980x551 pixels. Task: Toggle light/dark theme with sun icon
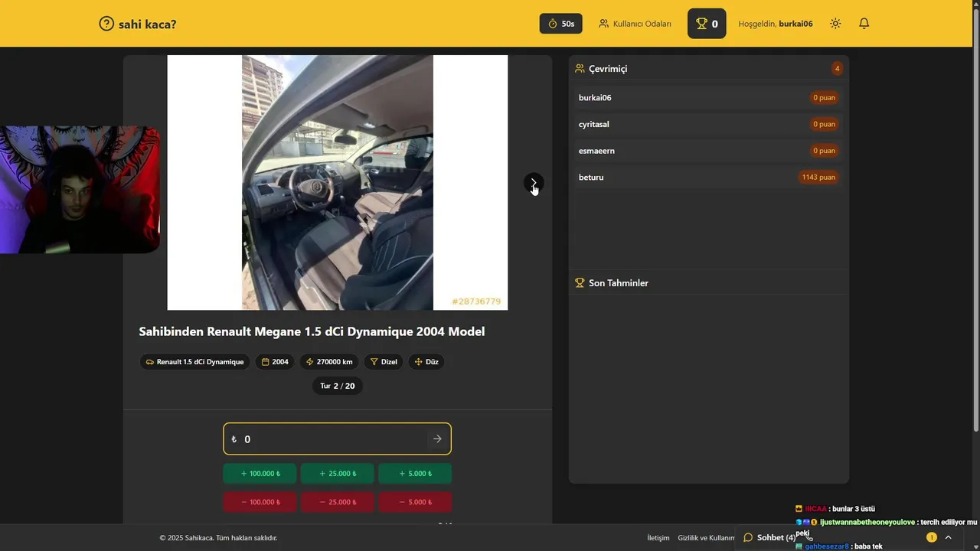point(835,24)
